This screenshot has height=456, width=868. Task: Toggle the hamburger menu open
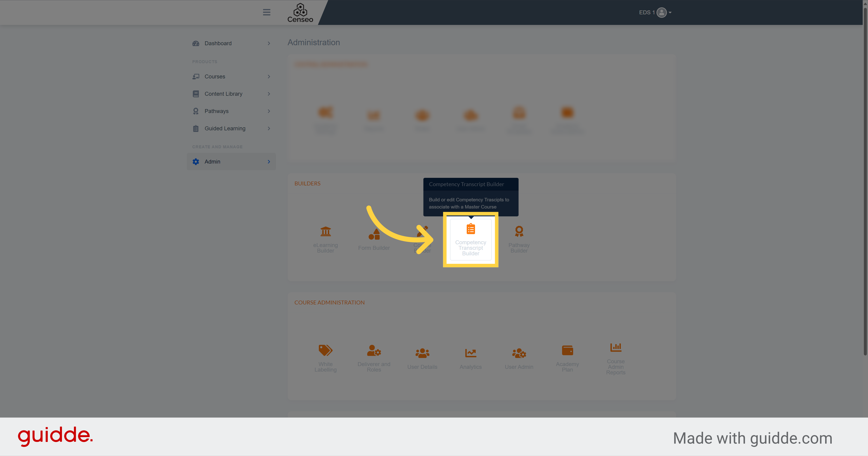point(266,12)
